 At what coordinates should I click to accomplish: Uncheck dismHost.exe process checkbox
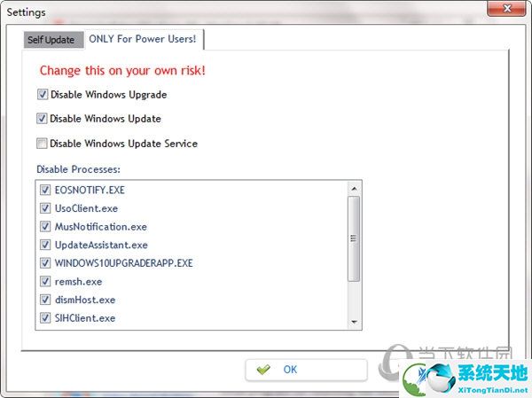(x=45, y=300)
